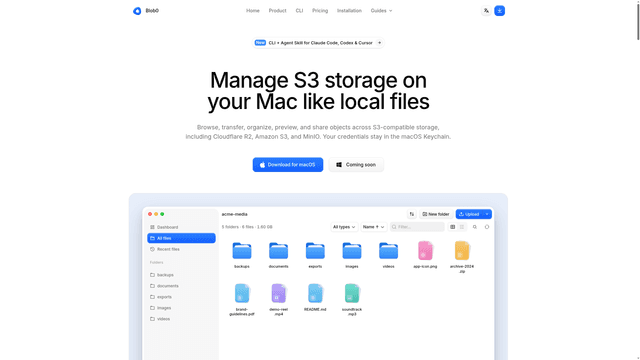640x360 pixels.
Task: Select images folder in sidebar list
Action: [181, 308]
